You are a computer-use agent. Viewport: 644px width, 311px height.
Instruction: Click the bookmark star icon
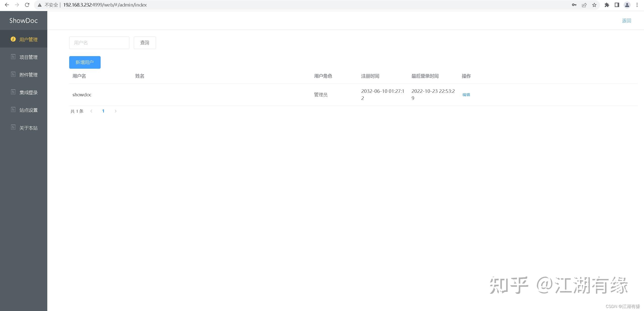594,5
